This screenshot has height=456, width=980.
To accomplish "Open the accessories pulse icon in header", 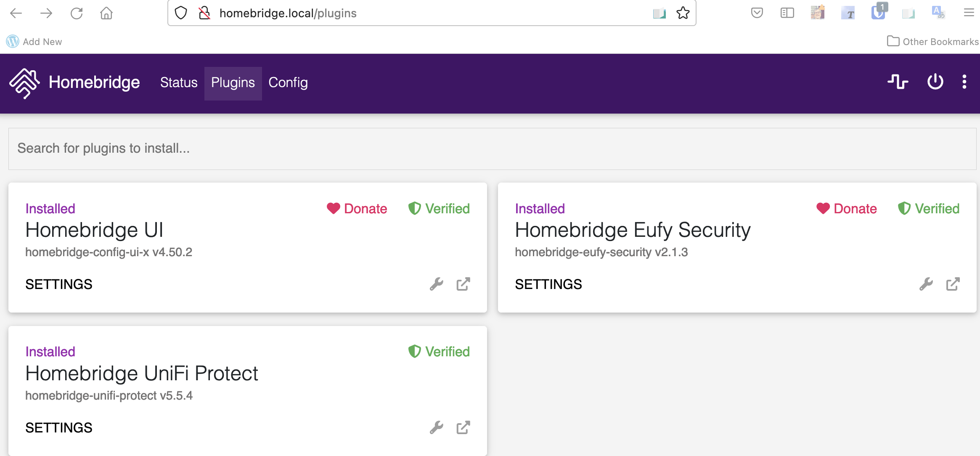I will coord(898,82).
